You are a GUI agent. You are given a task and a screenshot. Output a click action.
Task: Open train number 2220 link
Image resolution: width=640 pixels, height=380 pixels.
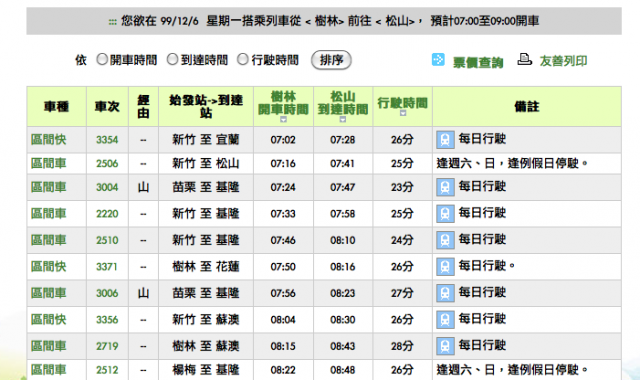click(x=107, y=214)
